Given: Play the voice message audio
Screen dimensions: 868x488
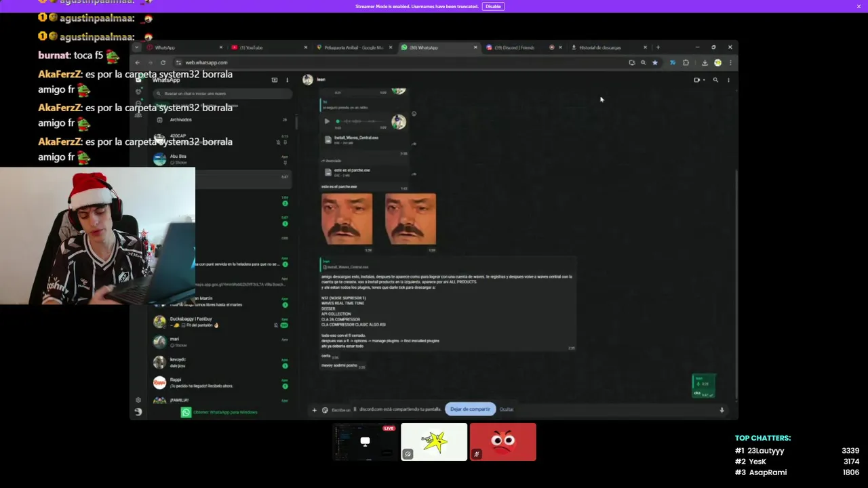Looking at the screenshot, I should tap(327, 121).
